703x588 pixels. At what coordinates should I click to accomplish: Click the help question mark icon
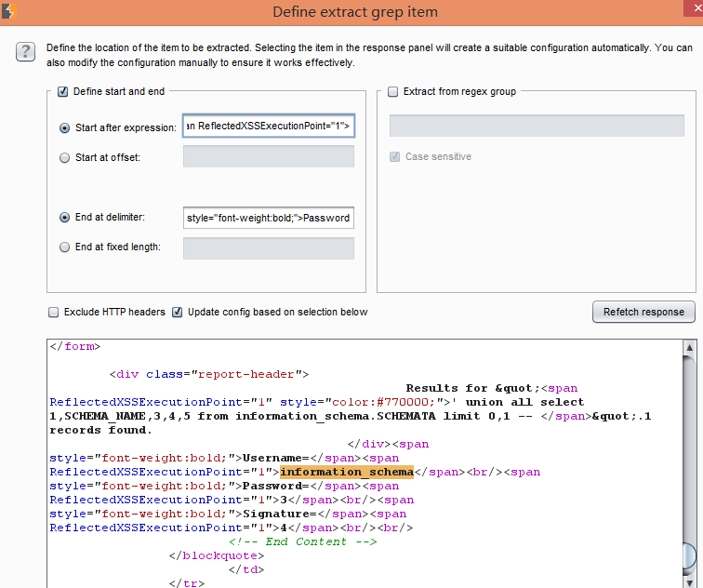(25, 51)
